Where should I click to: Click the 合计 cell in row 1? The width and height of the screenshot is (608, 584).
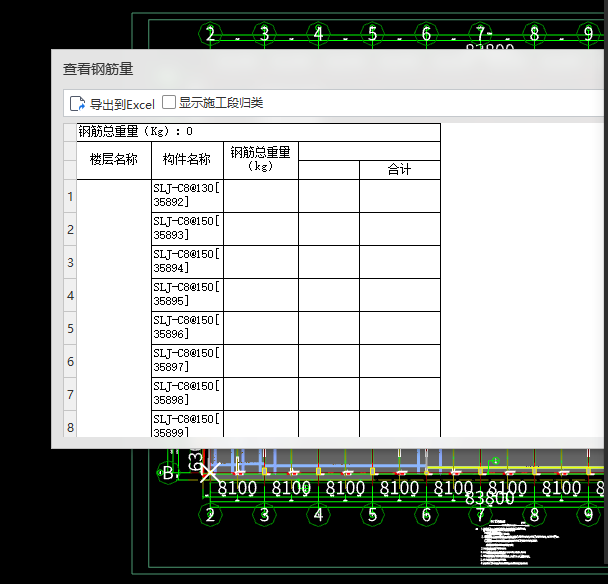[400, 195]
